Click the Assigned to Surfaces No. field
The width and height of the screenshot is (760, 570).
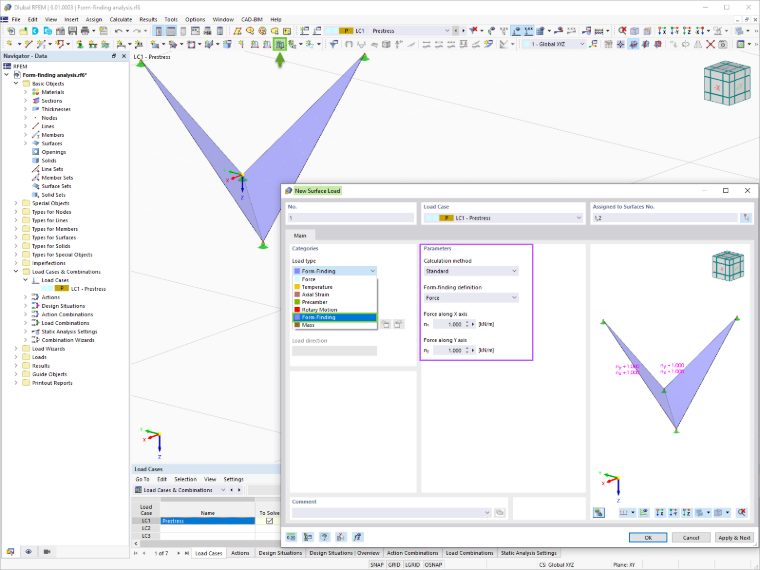665,218
